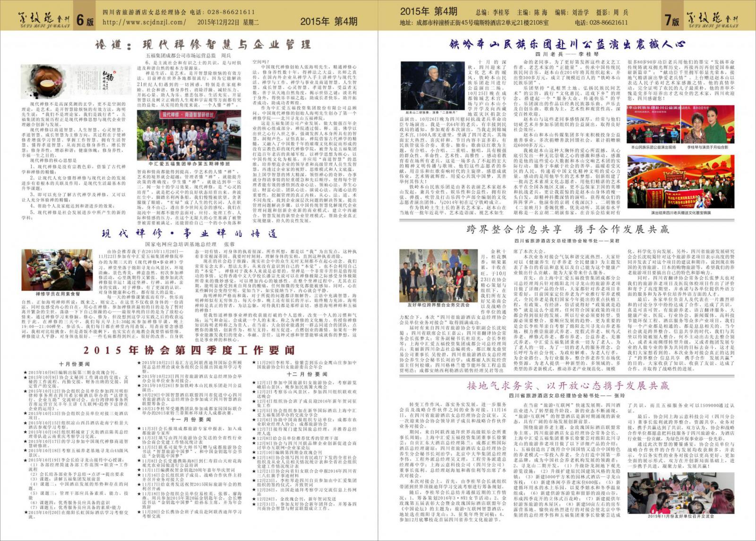
Task: Click the address line 成都市梓潼桥正街45号
Action: coord(474,22)
